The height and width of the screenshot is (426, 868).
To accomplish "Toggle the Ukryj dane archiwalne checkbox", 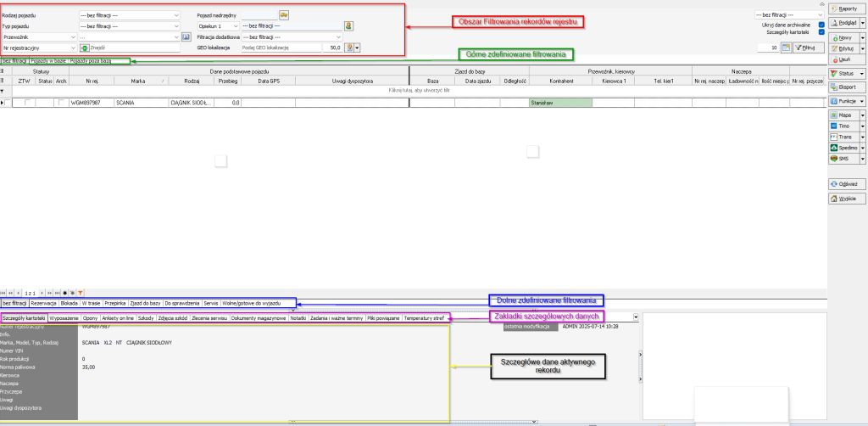I will point(821,25).
